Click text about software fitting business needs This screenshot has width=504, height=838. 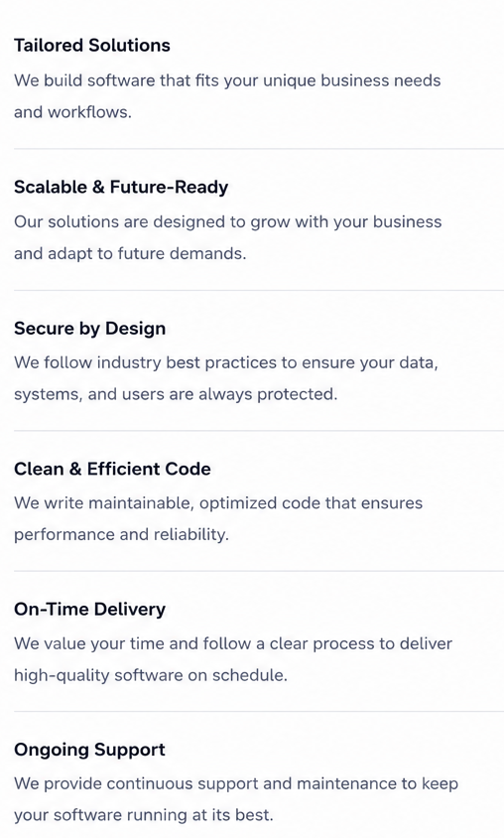pos(227,80)
